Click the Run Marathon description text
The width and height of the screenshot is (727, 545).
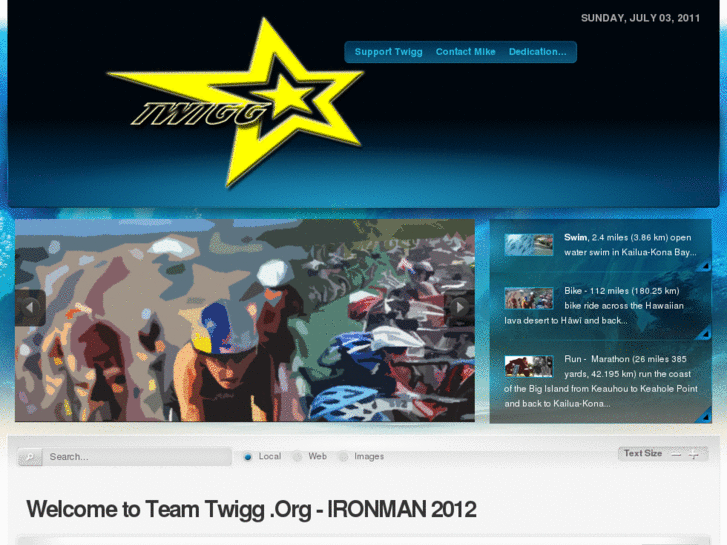601,381
